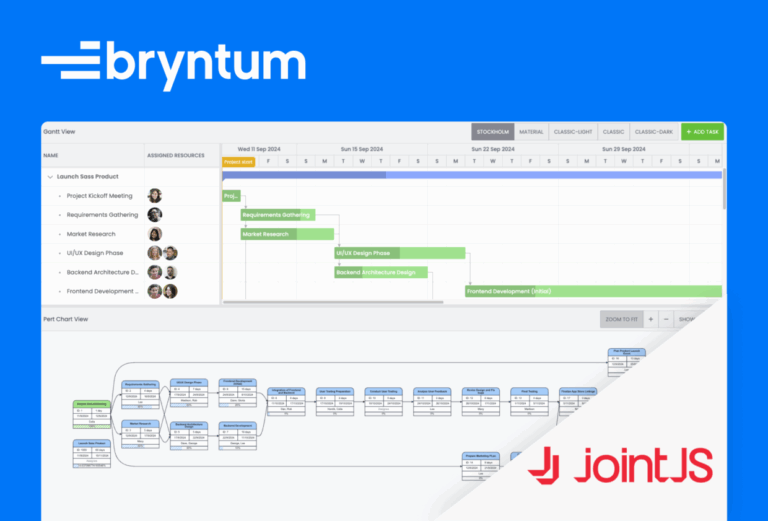Image resolution: width=768 pixels, height=521 pixels.
Task: Click the Market Research Pert node
Action: [140, 434]
